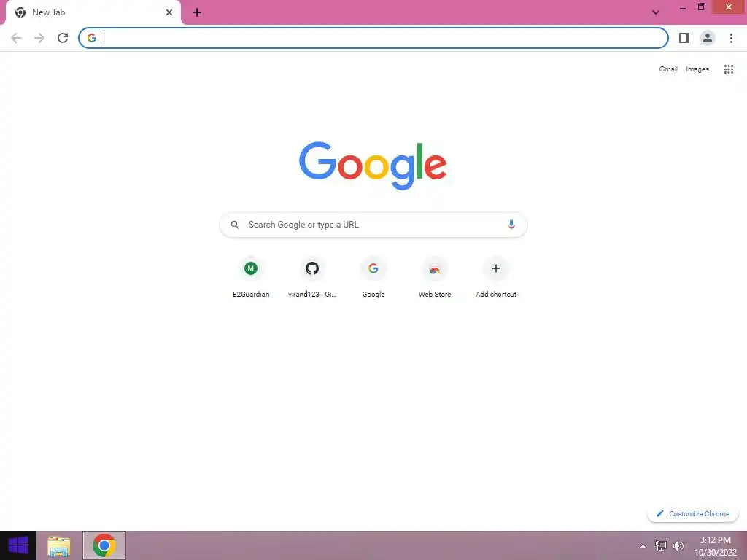Open Chrome's three-dot menu
The width and height of the screenshot is (747, 560).
click(x=731, y=38)
